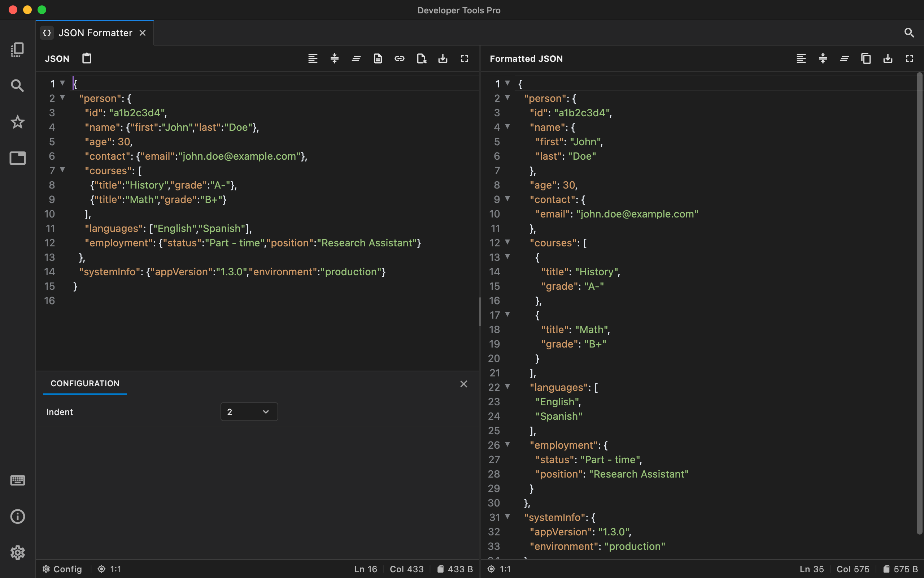
Task: Close the JSON Formatter tab
Action: click(x=143, y=33)
